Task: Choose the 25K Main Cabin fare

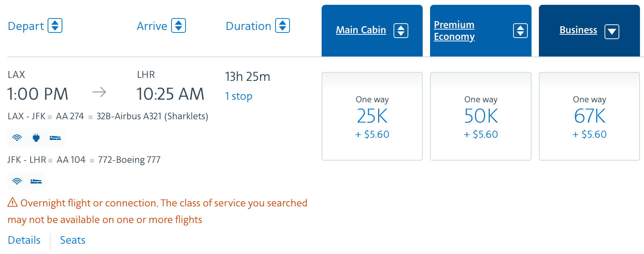Action: [x=372, y=116]
